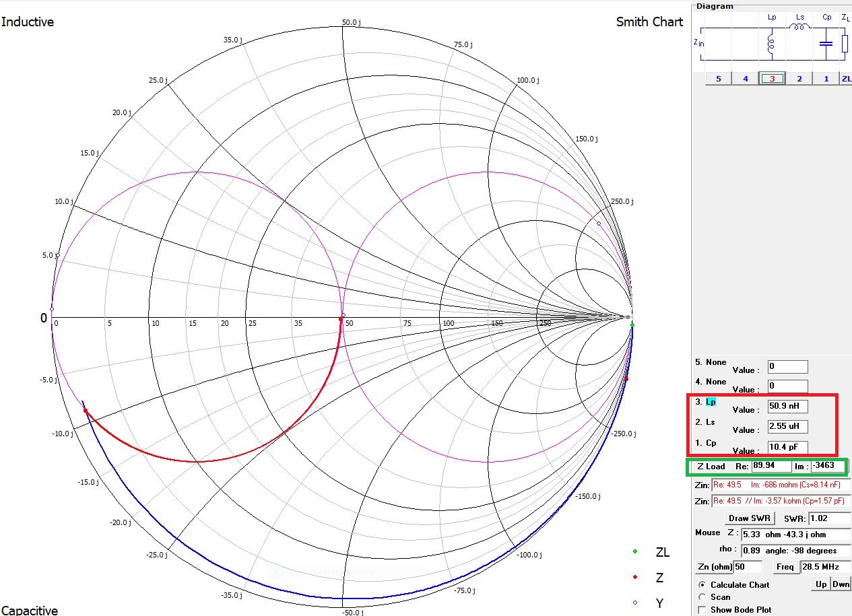Click the frequency field 28.5 MHz

pos(824,567)
